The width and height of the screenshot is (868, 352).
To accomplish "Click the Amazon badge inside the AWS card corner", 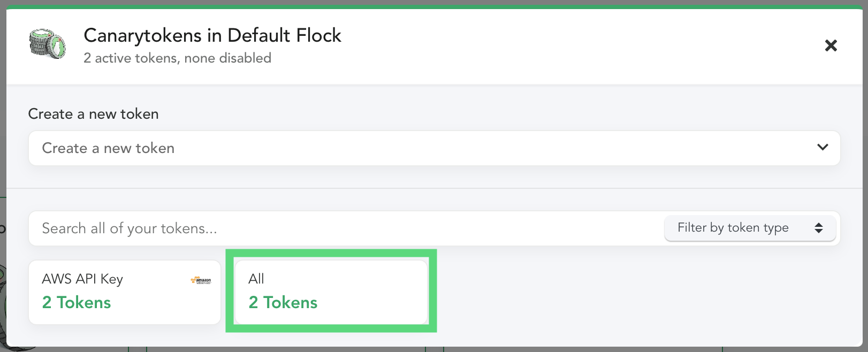I will tap(201, 279).
